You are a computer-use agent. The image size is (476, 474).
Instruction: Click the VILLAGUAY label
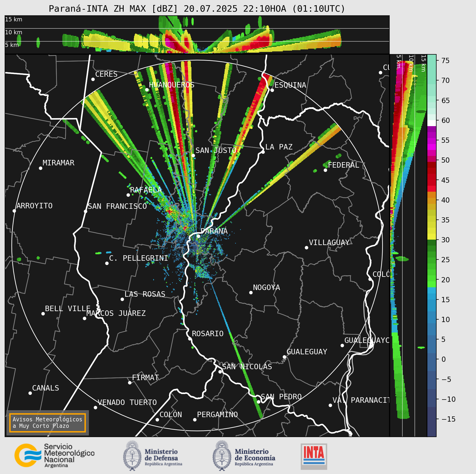click(x=329, y=242)
